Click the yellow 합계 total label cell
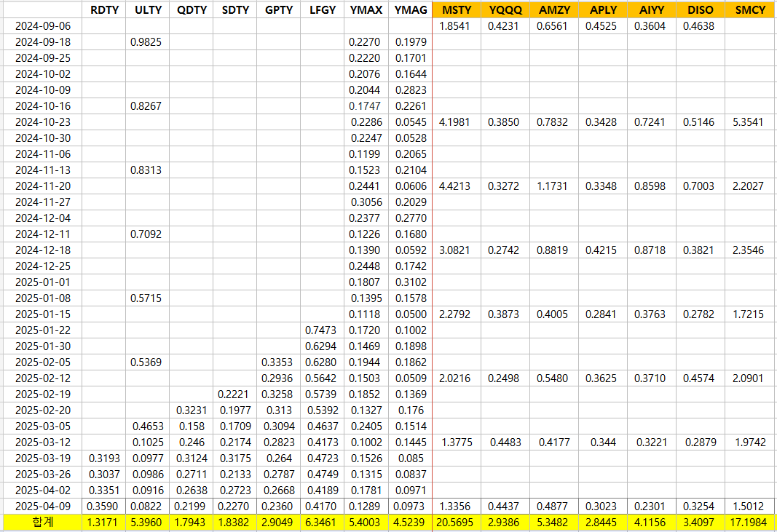The width and height of the screenshot is (777, 532). [x=43, y=522]
